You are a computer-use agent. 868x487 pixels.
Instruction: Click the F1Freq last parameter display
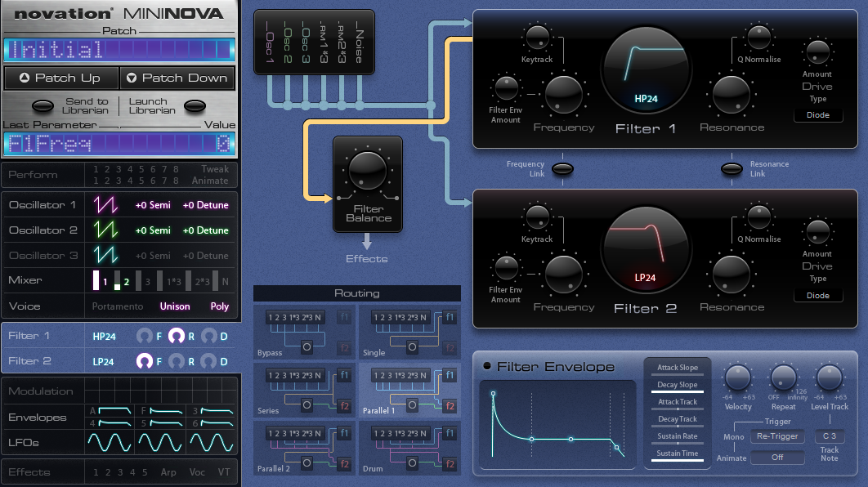coord(119,145)
